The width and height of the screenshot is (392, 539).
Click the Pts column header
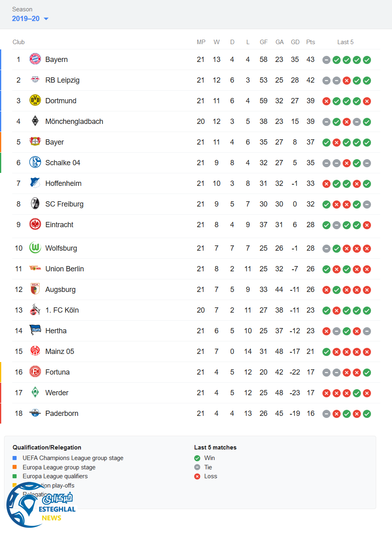(310, 42)
